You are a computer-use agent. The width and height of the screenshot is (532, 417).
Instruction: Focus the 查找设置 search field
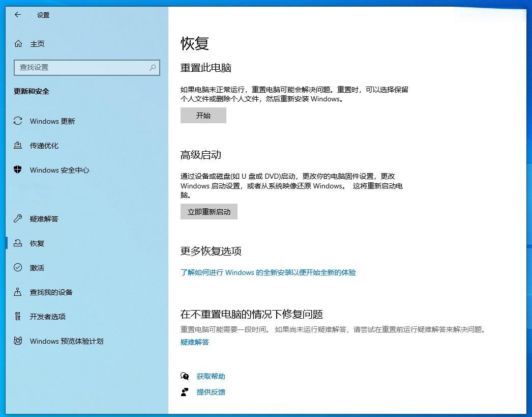pos(81,67)
